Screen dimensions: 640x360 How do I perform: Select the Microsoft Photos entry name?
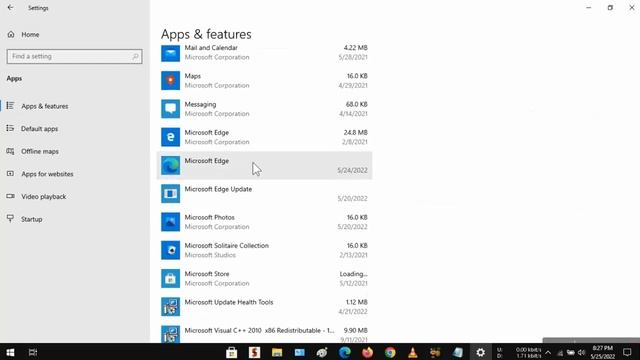click(209, 217)
